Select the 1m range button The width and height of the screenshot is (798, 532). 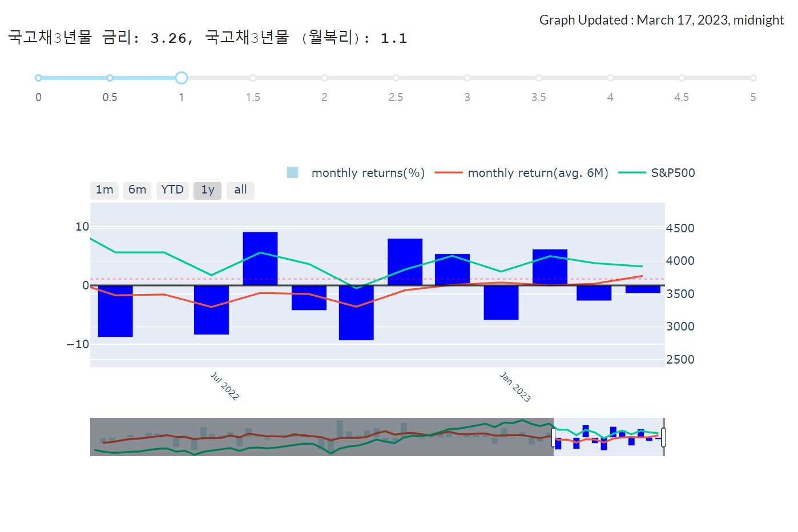104,190
